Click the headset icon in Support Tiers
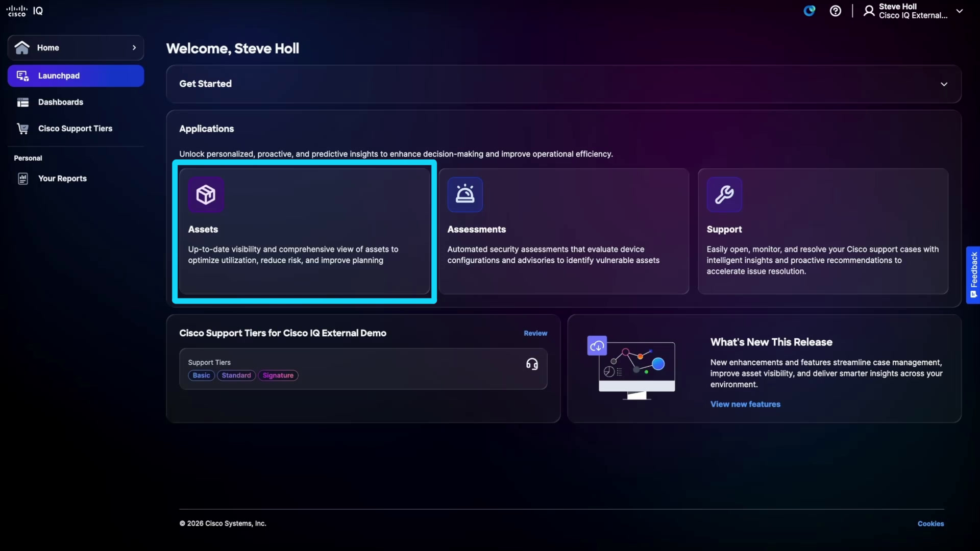The image size is (980, 551). coord(532,364)
